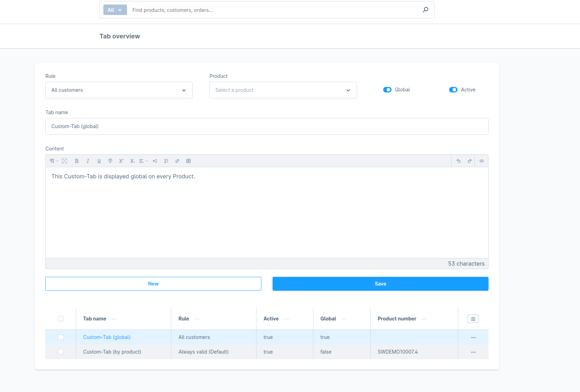Screen dimensions: 580x392
Task: Click the All customers cell in table
Action: [194, 337]
